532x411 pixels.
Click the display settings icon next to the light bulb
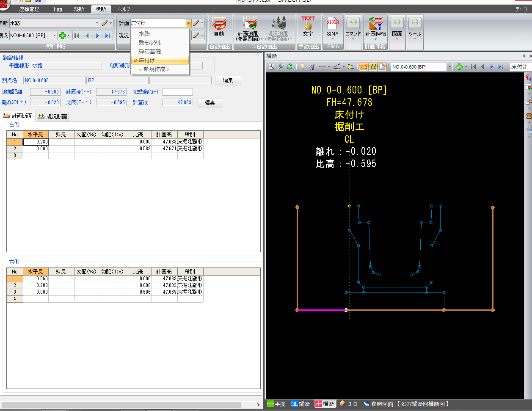[x=312, y=67]
